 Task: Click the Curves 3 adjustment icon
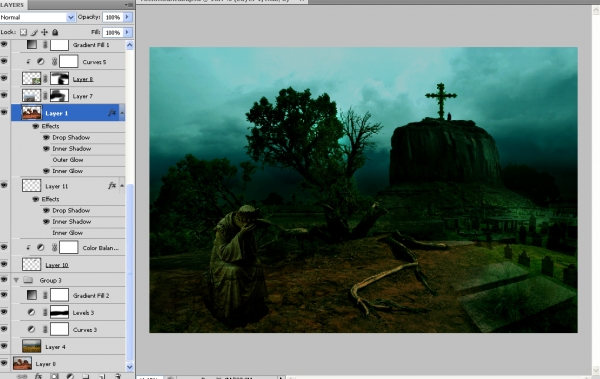pyautogui.click(x=31, y=329)
